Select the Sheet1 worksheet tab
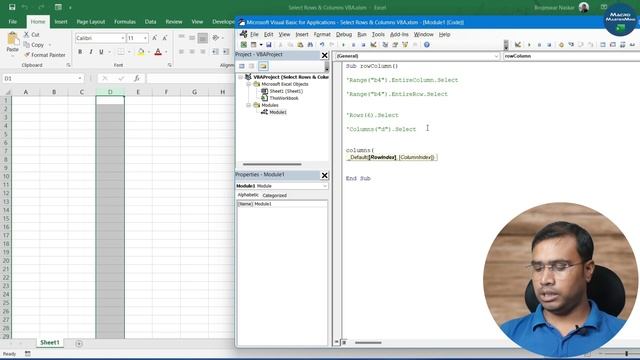Viewport: 640px width, 360px height. click(50, 342)
